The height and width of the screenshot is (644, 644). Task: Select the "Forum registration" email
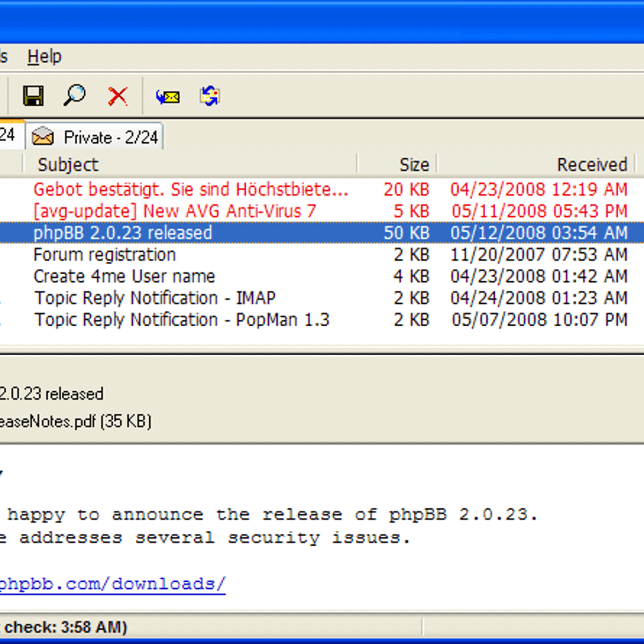coord(105,254)
